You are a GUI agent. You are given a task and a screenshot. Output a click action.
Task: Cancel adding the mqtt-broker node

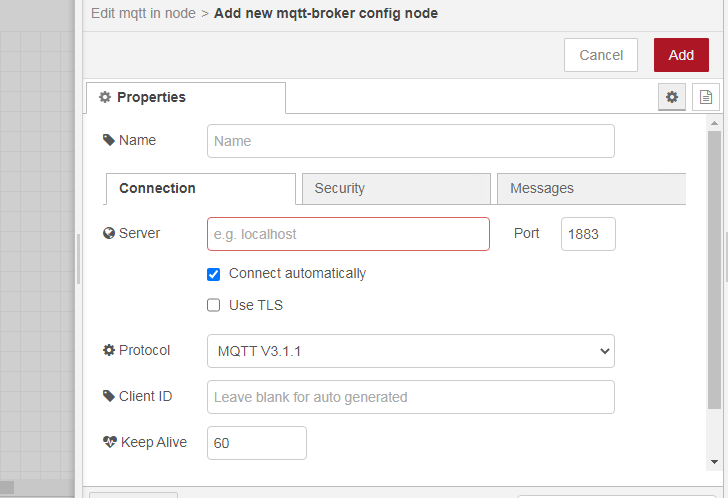[601, 55]
